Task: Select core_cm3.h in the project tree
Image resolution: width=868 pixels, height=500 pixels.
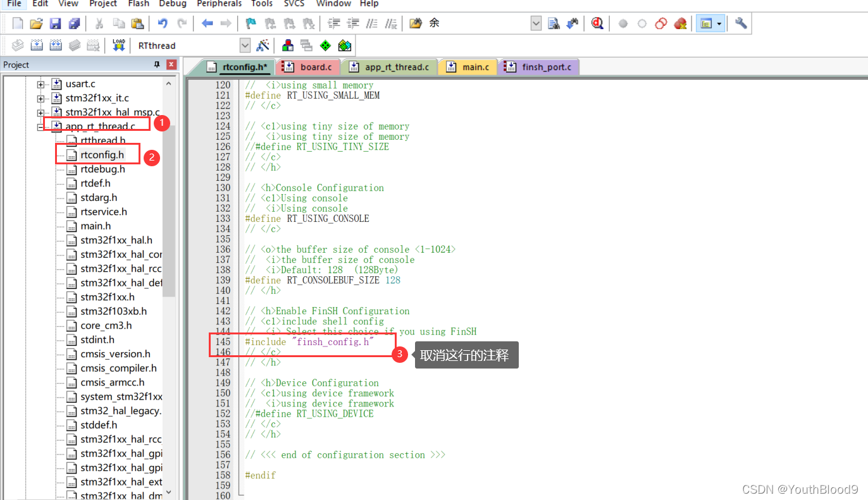Action: tap(106, 326)
